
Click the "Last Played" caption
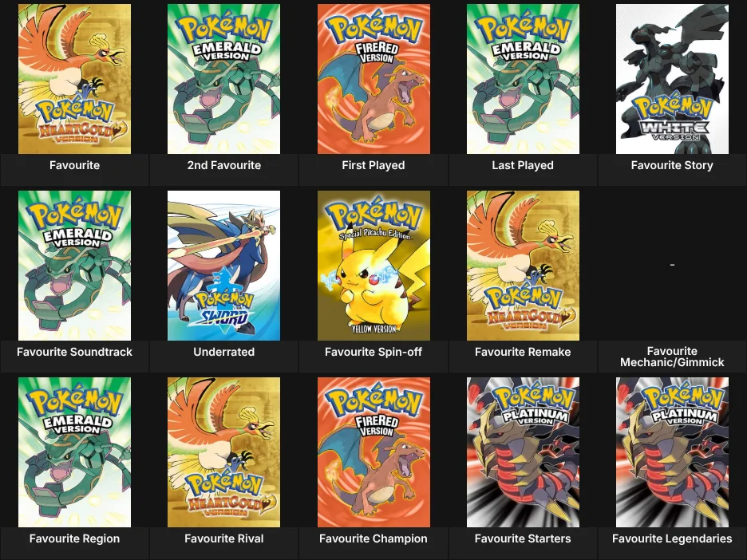523,165
